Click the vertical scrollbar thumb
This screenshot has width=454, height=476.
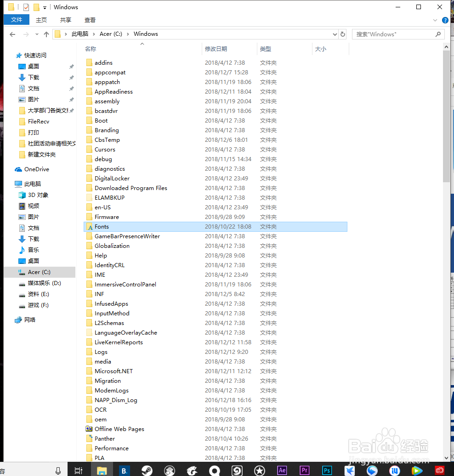pyautogui.click(x=446, y=117)
